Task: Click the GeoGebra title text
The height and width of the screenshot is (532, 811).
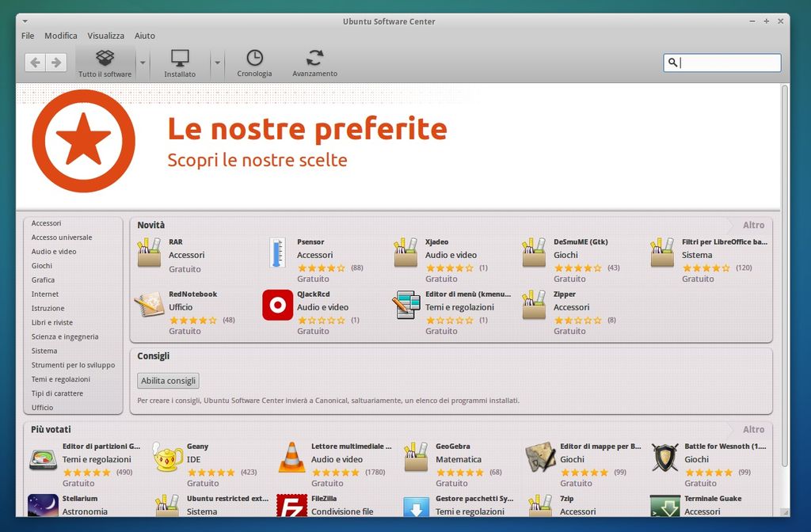Action: click(452, 446)
